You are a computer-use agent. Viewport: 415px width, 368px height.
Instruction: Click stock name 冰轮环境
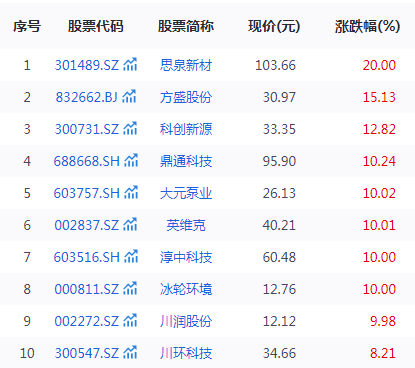(186, 289)
